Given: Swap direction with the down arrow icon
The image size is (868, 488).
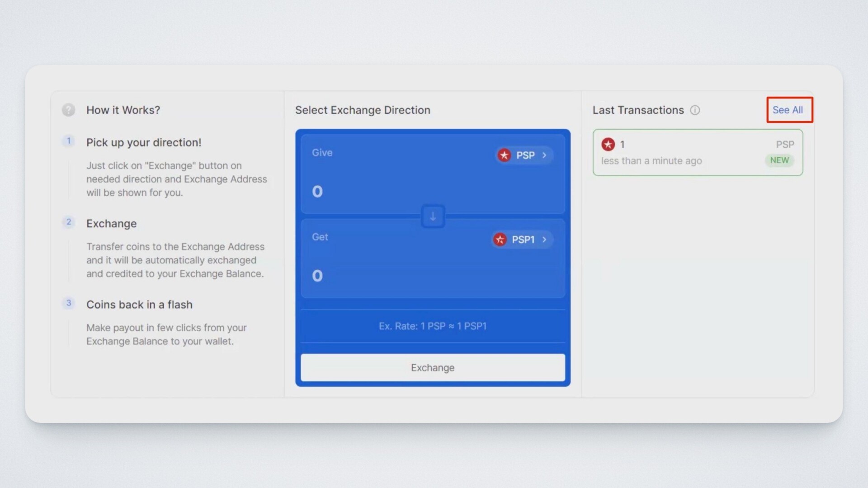Looking at the screenshot, I should click(433, 216).
